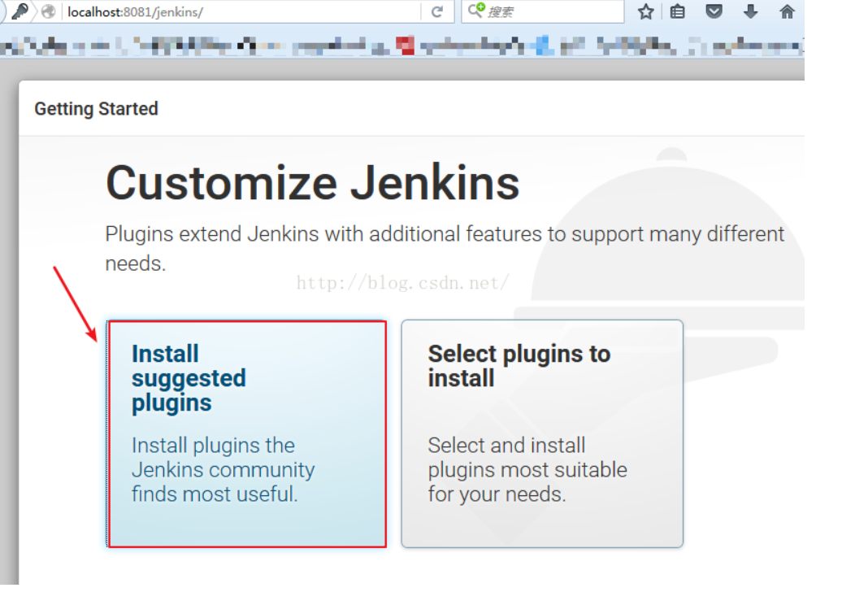Click the Pocket save icon
Screen dimensions: 868x592
click(714, 11)
